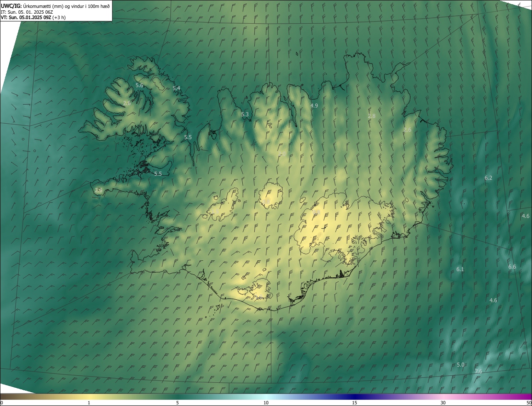
Task: Click the 6.1 value over the sea
Action: 460,269
